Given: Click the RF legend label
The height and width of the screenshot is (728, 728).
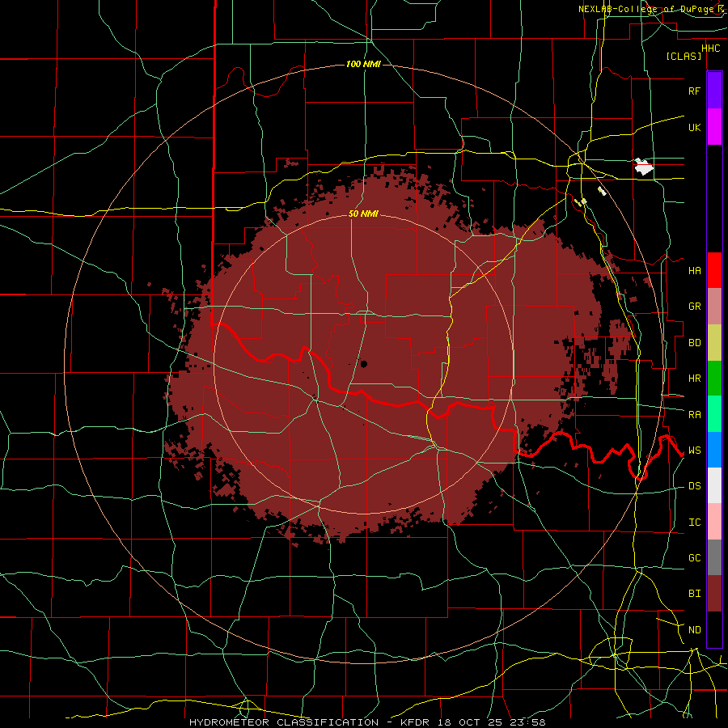Looking at the screenshot, I should point(694,91).
